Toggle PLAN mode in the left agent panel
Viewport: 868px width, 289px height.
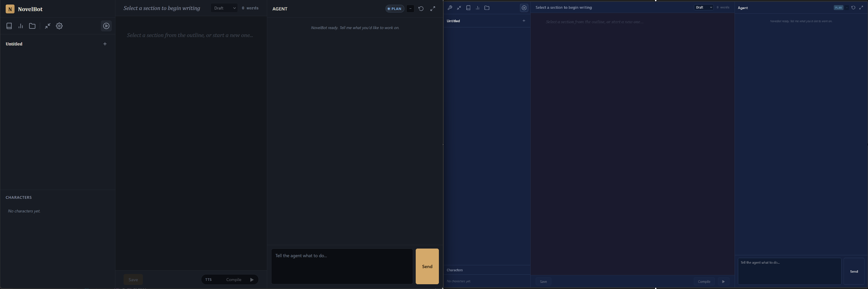395,9
